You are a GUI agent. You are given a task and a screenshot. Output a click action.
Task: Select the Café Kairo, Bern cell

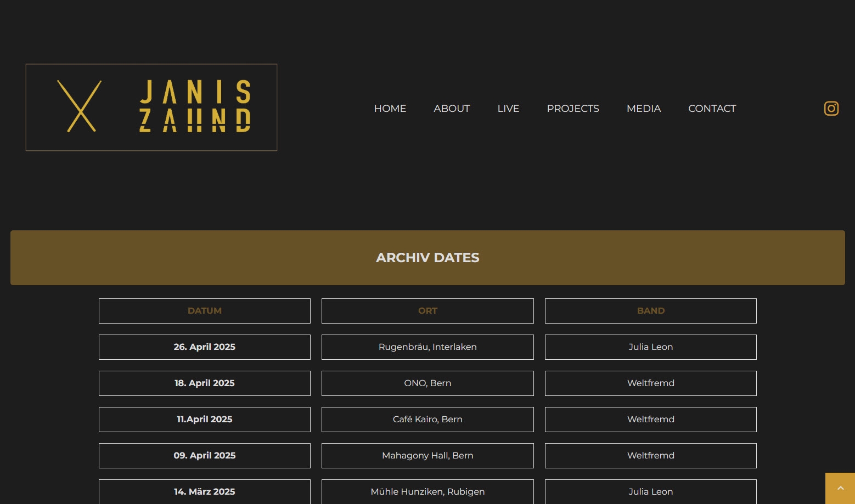428,420
